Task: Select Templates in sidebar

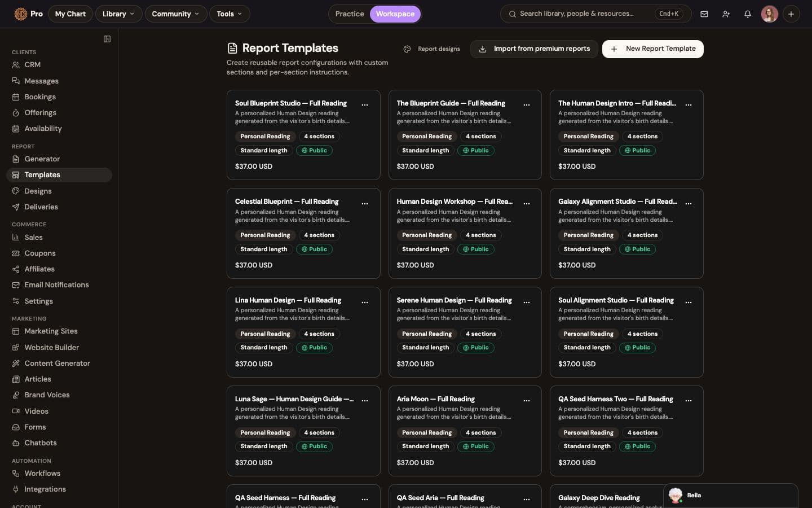Action: point(59,175)
